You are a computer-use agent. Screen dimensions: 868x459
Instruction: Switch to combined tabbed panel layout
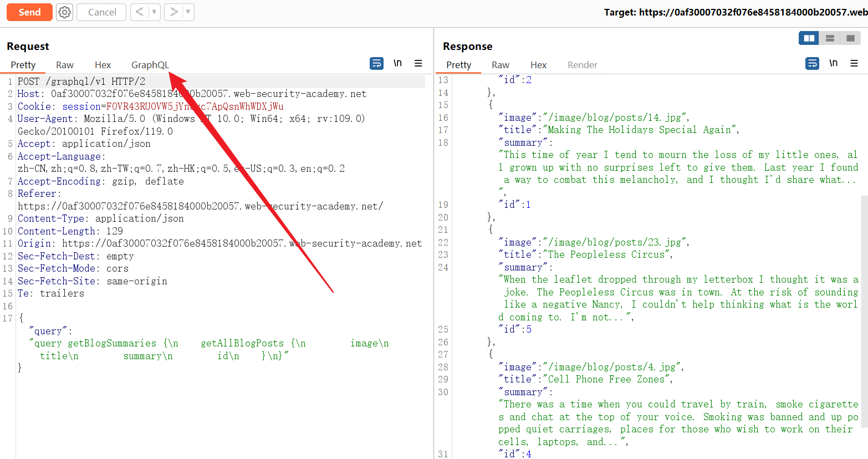click(850, 38)
